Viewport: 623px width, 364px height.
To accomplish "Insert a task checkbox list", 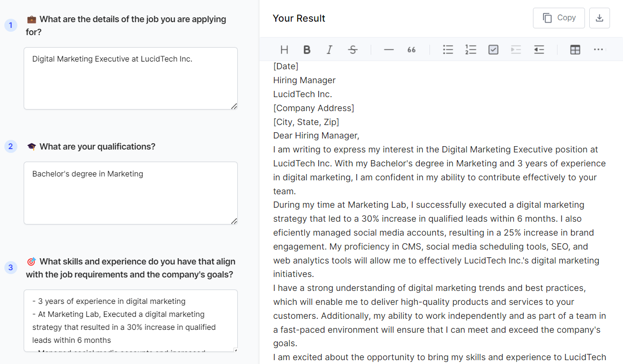I will coord(493,50).
